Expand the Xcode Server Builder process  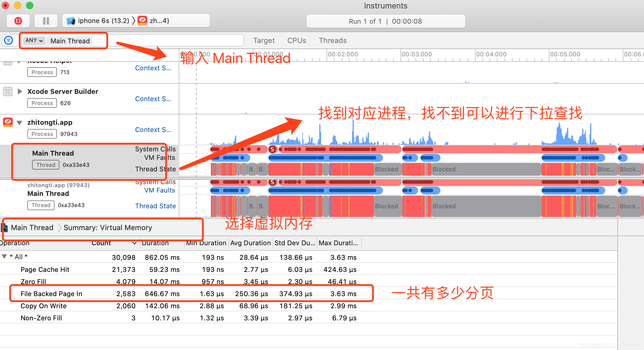pyautogui.click(x=20, y=91)
